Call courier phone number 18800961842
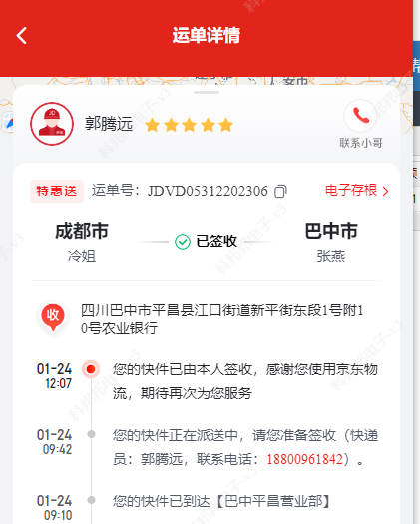The image size is (420, 524). pyautogui.click(x=304, y=459)
